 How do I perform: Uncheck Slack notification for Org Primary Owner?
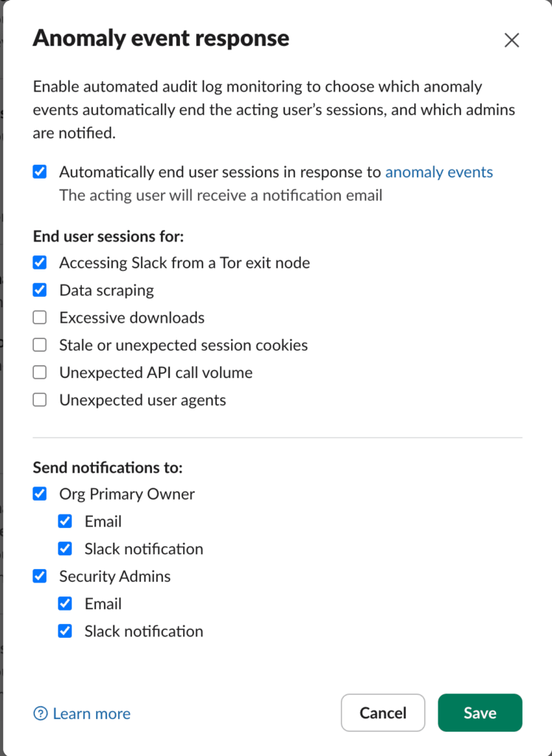65,548
